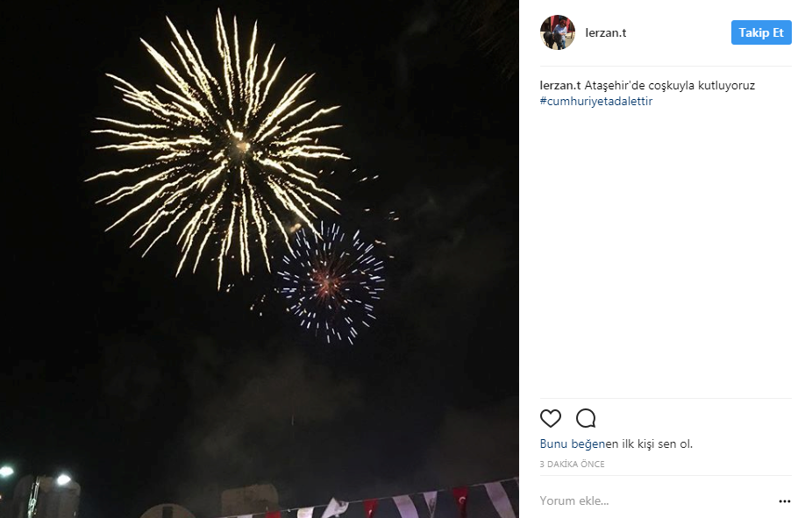Select the small blue firework burst

(x=331, y=282)
